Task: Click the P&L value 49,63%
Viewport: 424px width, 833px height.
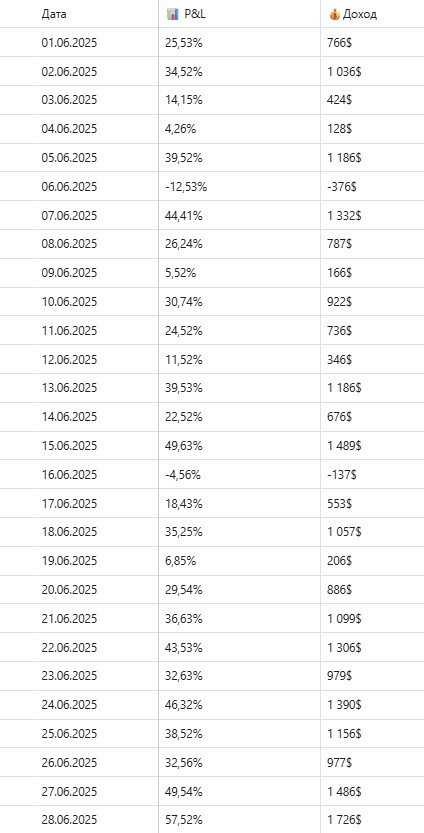Action: 184,446
